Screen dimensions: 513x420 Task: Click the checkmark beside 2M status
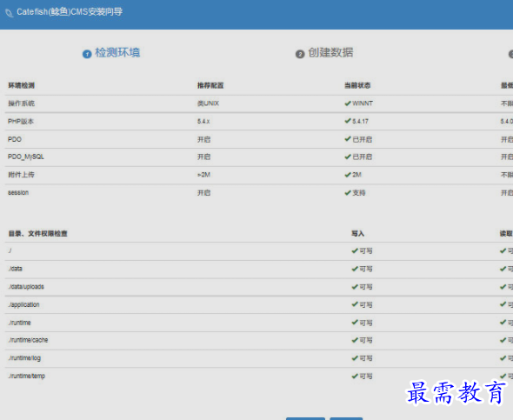[348, 175]
